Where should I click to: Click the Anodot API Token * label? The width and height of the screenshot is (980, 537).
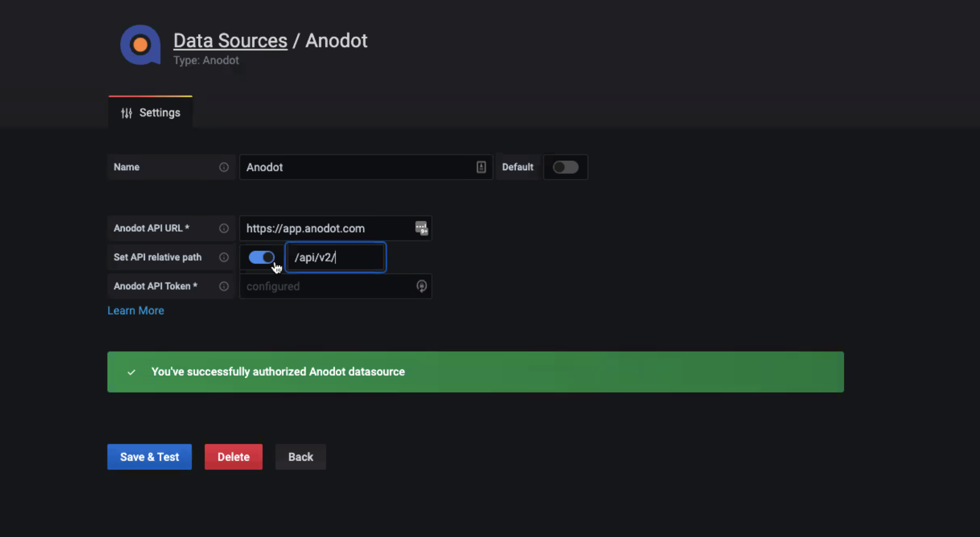(155, 286)
